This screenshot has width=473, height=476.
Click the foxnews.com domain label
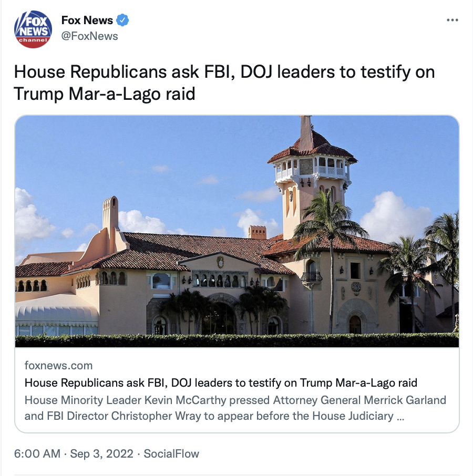pyautogui.click(x=58, y=366)
